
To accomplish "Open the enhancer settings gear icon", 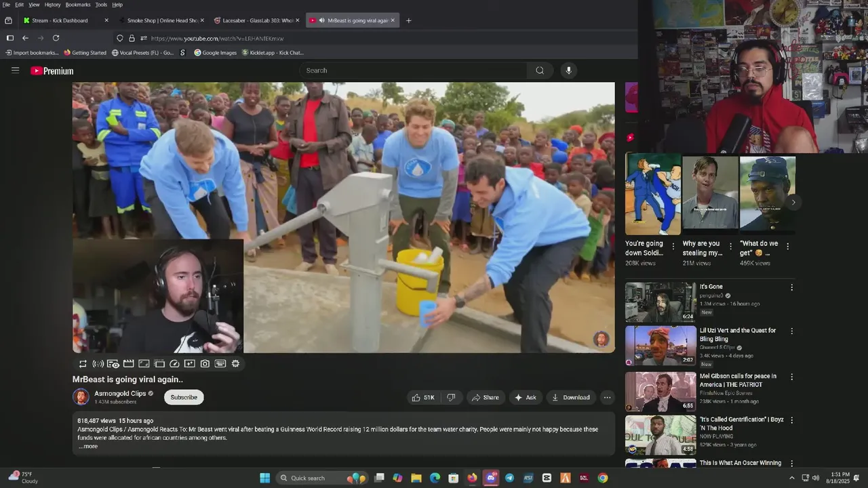I will [x=235, y=364].
